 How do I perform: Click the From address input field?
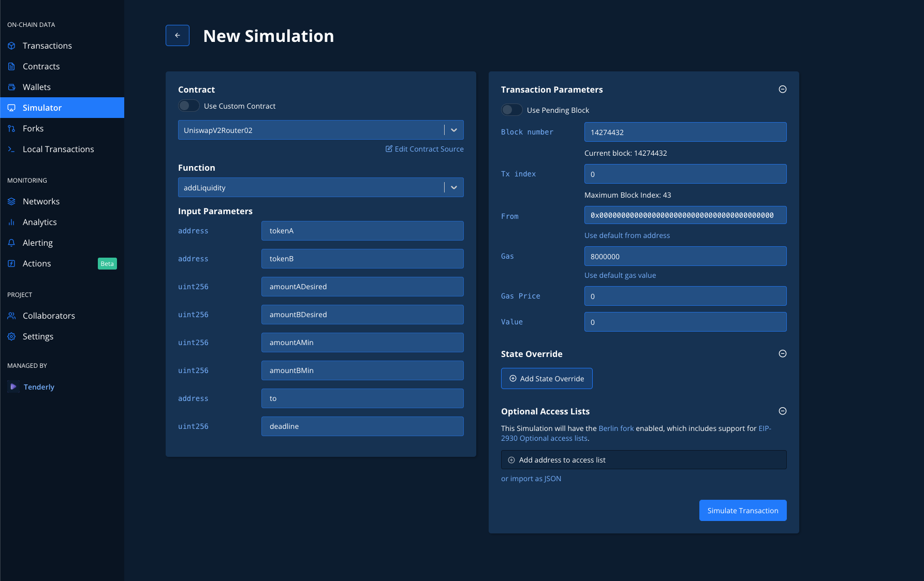coord(685,215)
